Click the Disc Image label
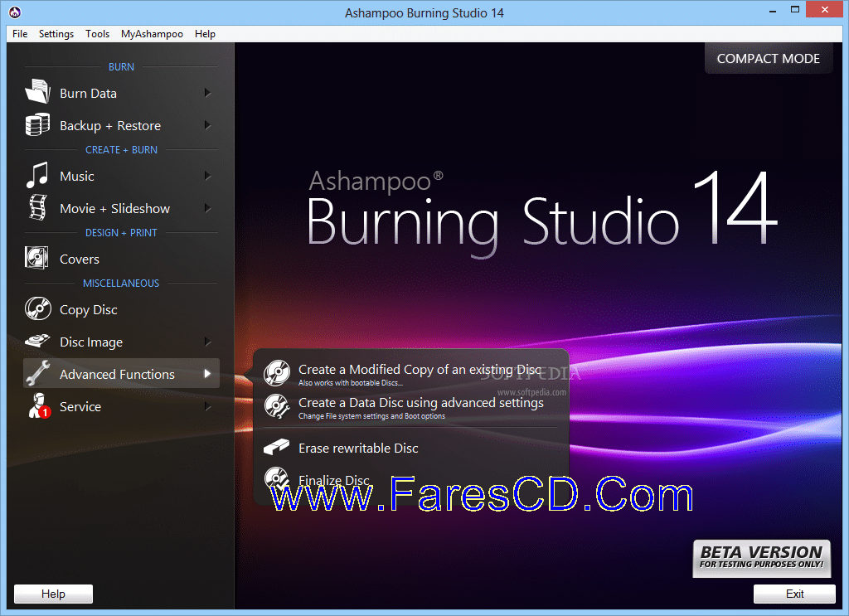The width and height of the screenshot is (849, 616). [x=91, y=342]
